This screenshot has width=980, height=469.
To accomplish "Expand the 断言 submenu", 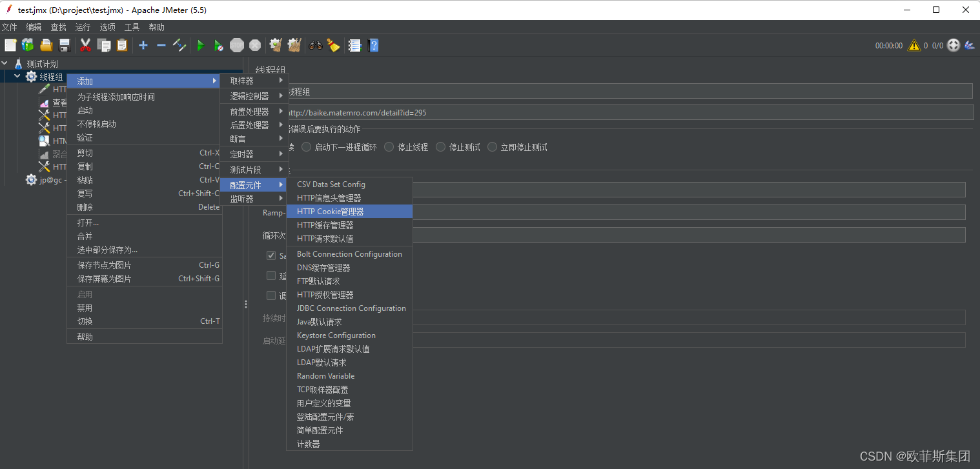I will click(x=253, y=139).
